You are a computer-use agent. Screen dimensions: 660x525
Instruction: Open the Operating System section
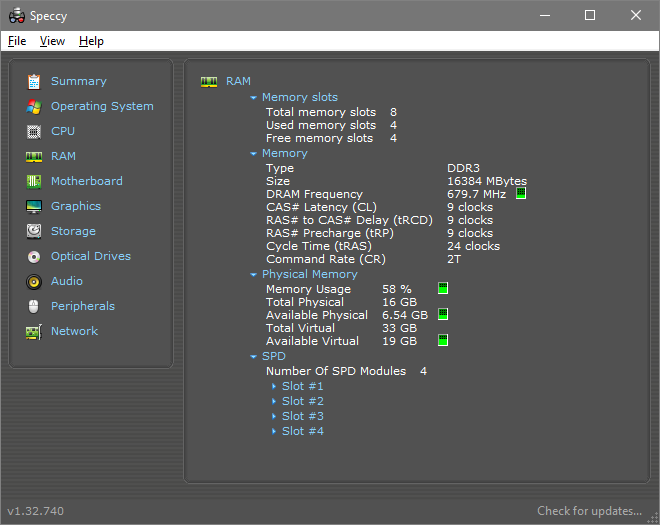pos(102,106)
